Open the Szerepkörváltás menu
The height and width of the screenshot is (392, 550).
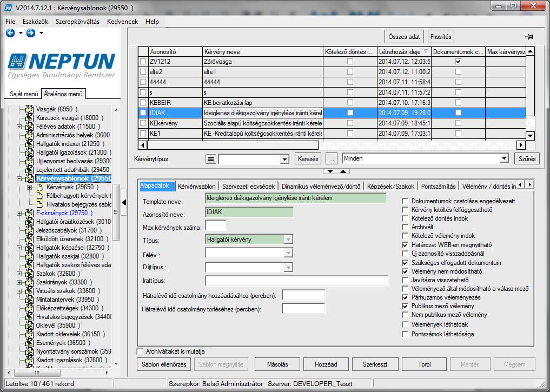click(77, 22)
